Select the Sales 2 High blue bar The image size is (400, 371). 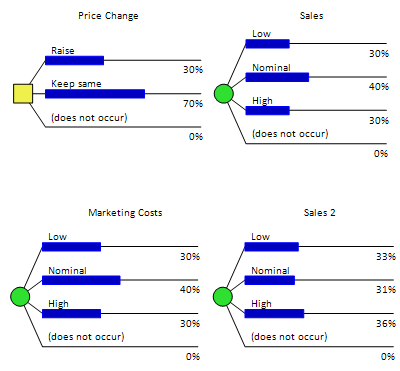274,313
